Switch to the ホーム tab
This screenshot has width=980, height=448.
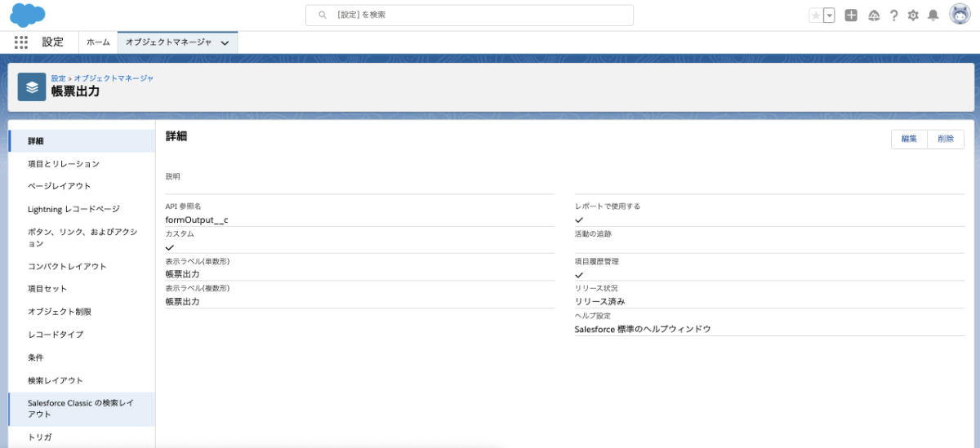[98, 42]
